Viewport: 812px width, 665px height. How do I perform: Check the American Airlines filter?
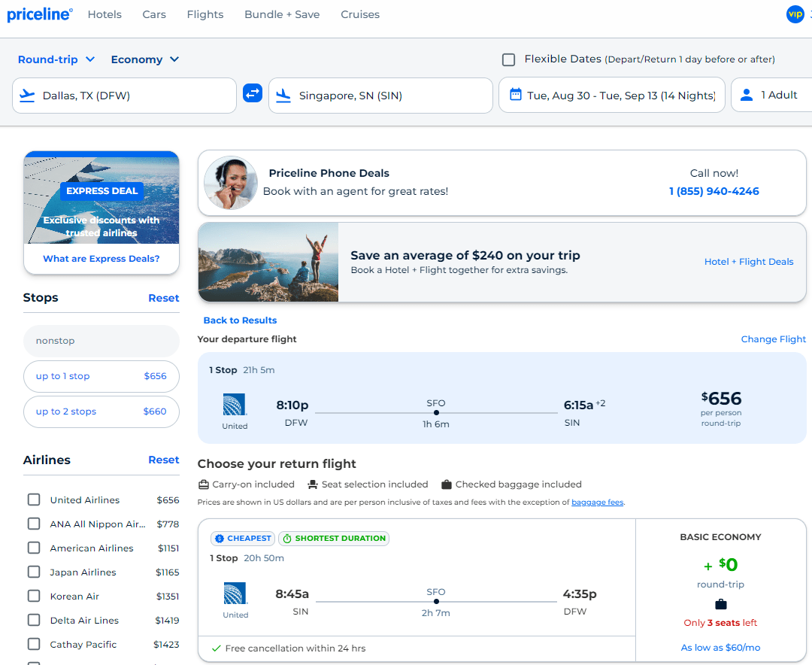33,548
